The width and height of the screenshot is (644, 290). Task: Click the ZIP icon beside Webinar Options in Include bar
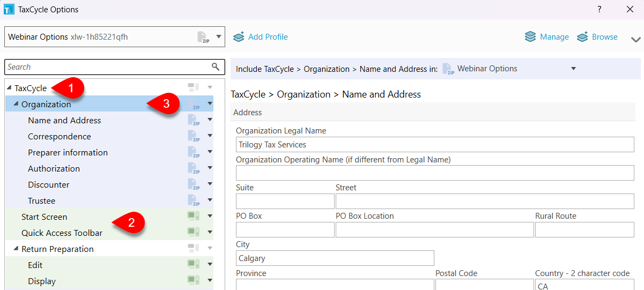point(448,69)
